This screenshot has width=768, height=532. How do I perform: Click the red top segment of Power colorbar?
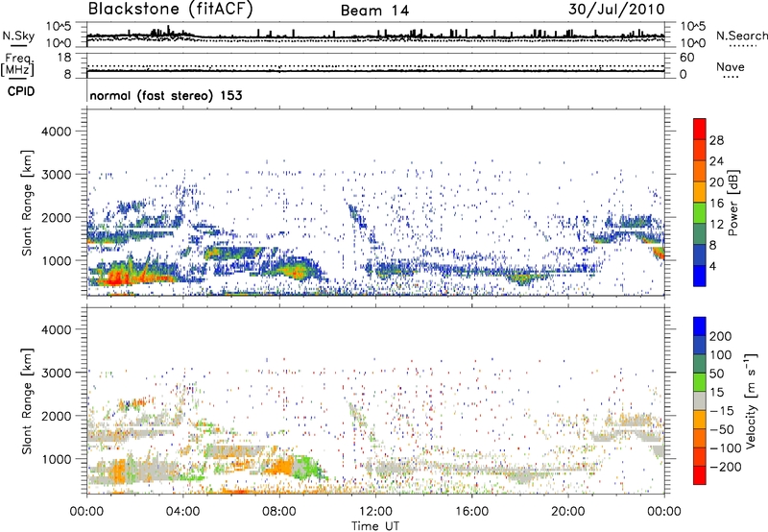[700, 130]
